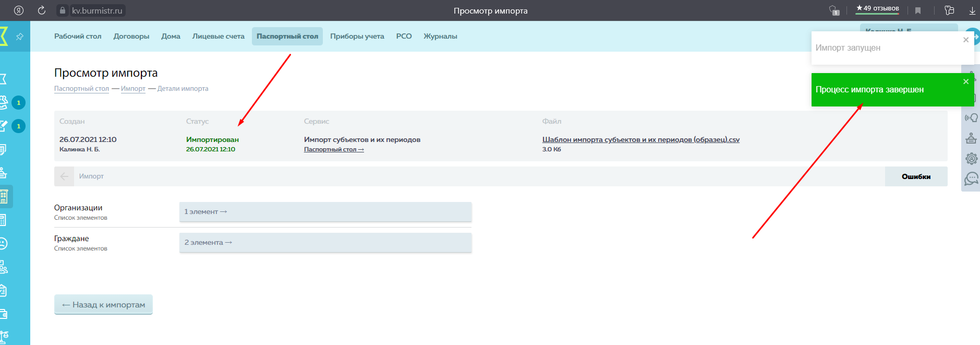Open the Организации 1 элемент row
980x345 pixels.
[325, 212]
